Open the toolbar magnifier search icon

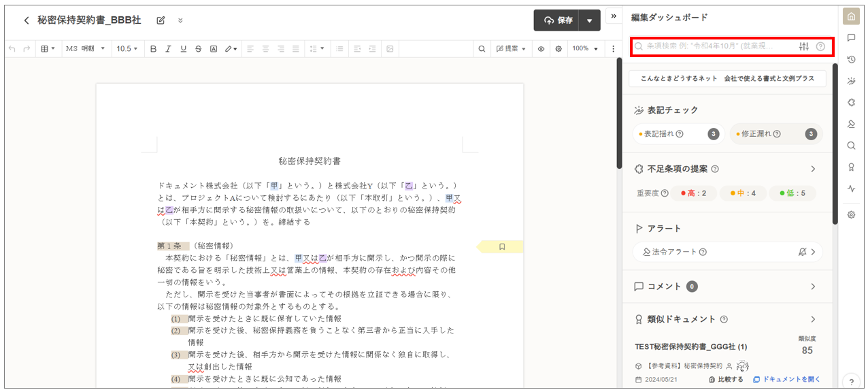pos(482,49)
